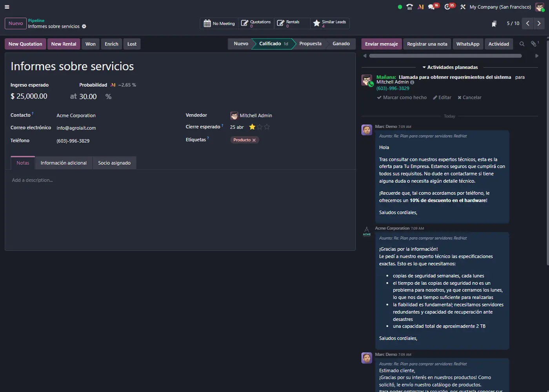Open the user avatar menu
The image size is (549, 392).
pyautogui.click(x=540, y=7)
